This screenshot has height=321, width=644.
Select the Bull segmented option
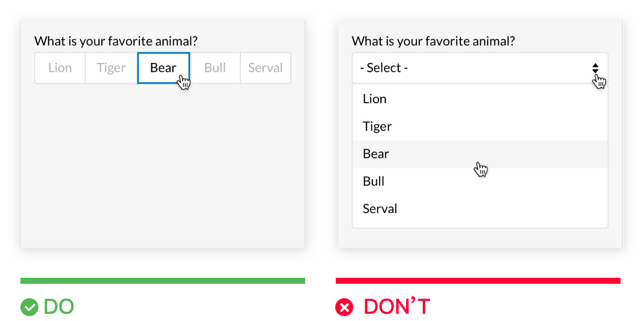(x=215, y=68)
